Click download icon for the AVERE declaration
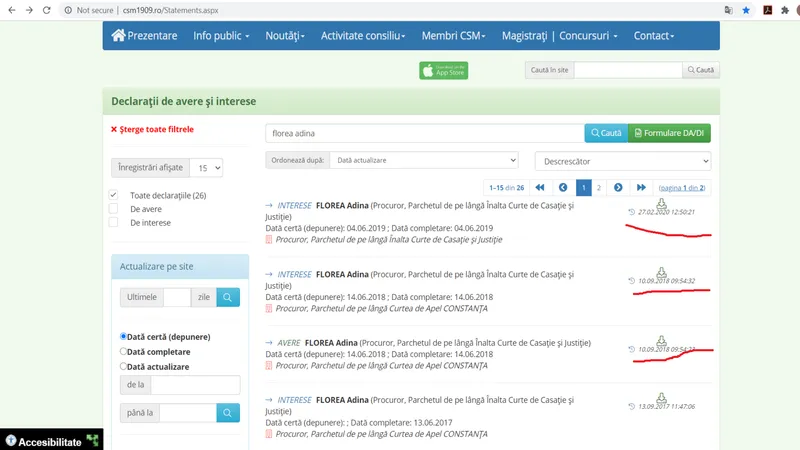800x450 pixels. (661, 340)
